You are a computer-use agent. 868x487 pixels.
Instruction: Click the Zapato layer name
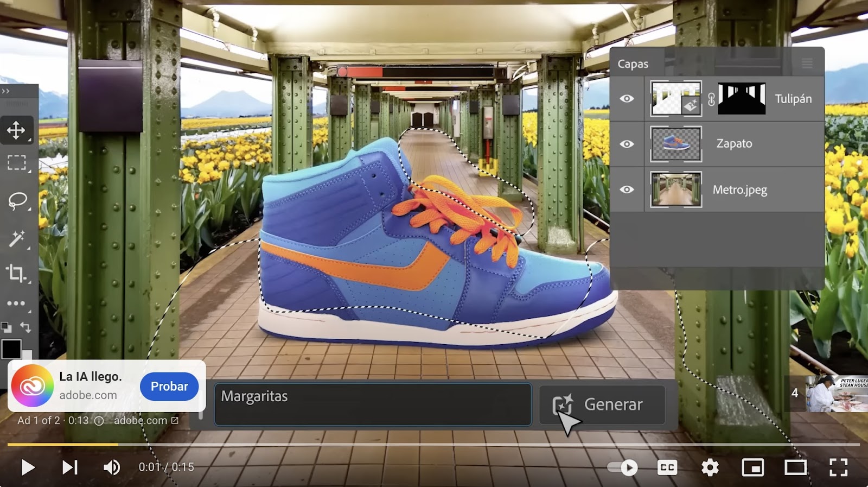[734, 144]
